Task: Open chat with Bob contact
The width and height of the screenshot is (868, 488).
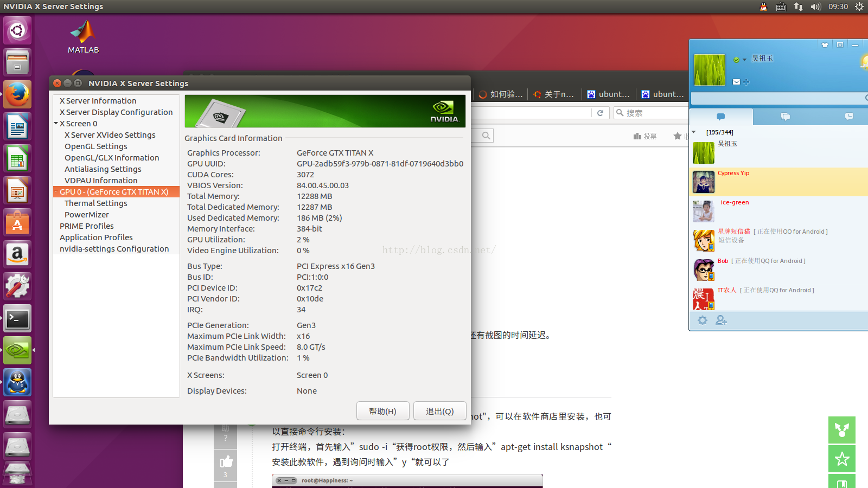Action: pos(778,269)
